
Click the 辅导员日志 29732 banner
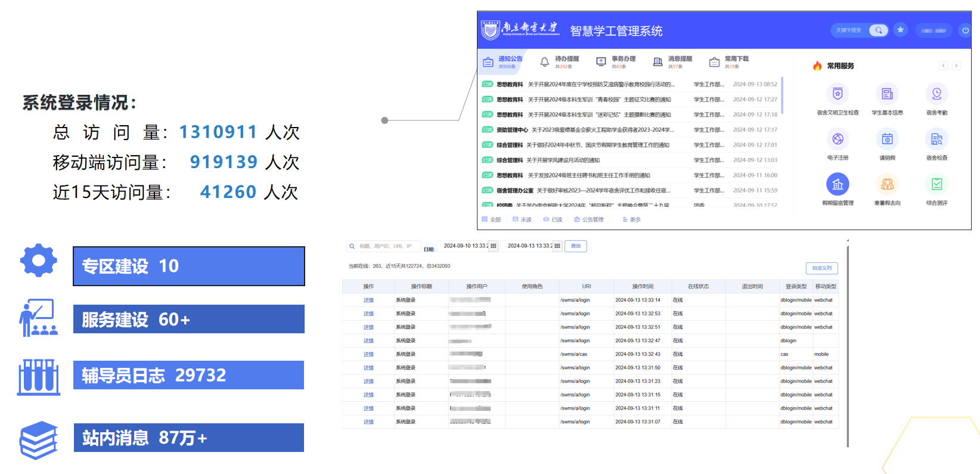[x=189, y=375]
